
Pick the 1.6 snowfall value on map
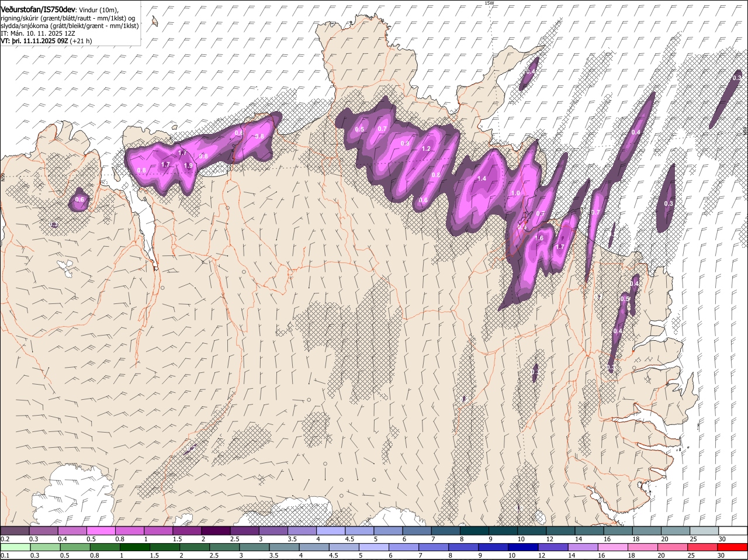[x=539, y=238]
